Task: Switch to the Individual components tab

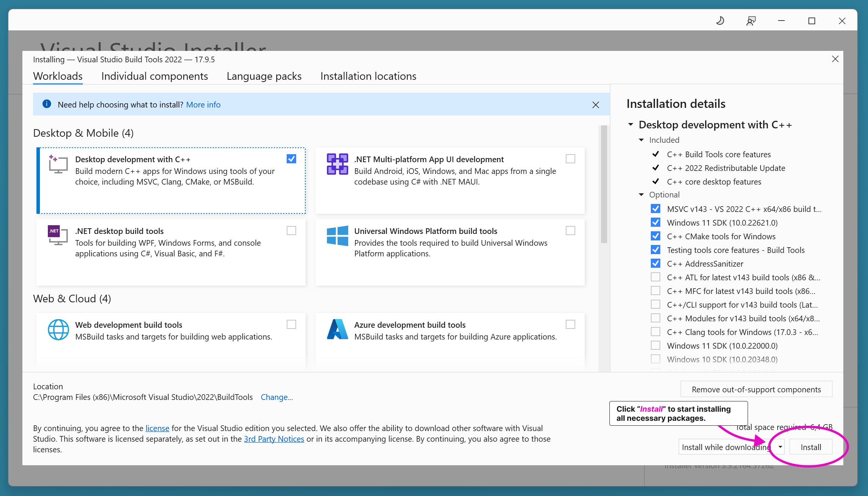Action: 155,76
